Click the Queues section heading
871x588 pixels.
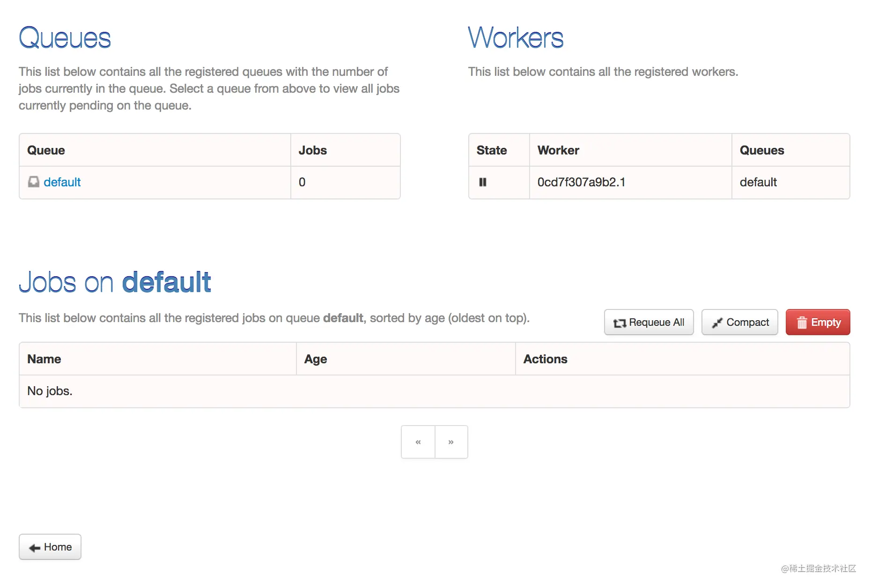pyautogui.click(x=65, y=38)
